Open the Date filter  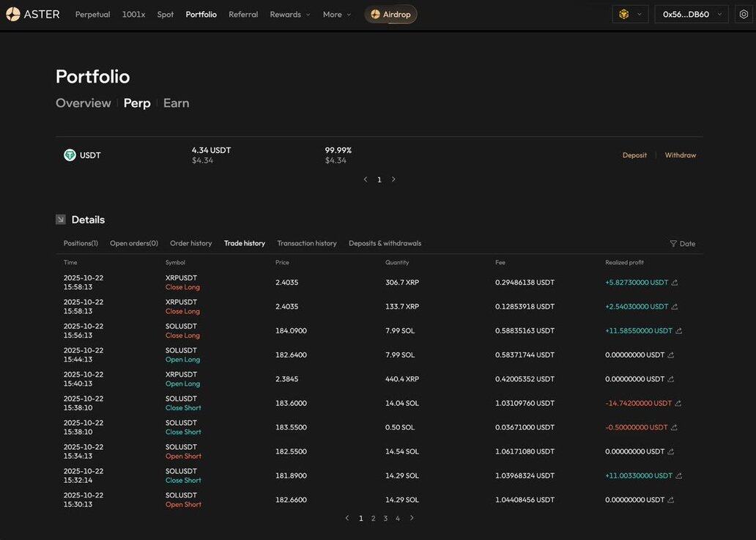[x=682, y=244]
